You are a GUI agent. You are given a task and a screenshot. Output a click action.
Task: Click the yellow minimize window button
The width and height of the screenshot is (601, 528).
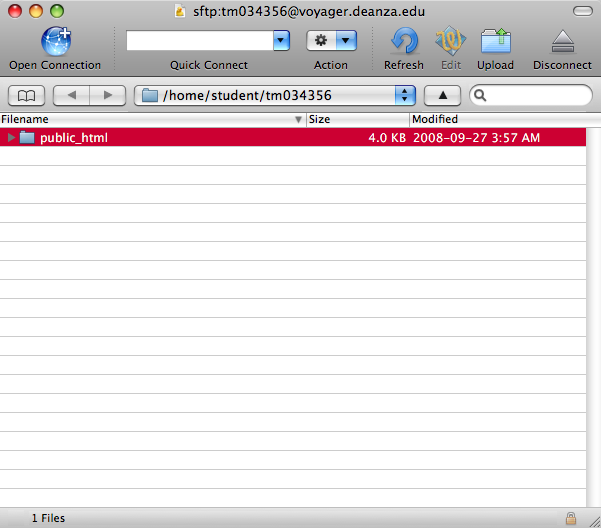[x=36, y=11]
